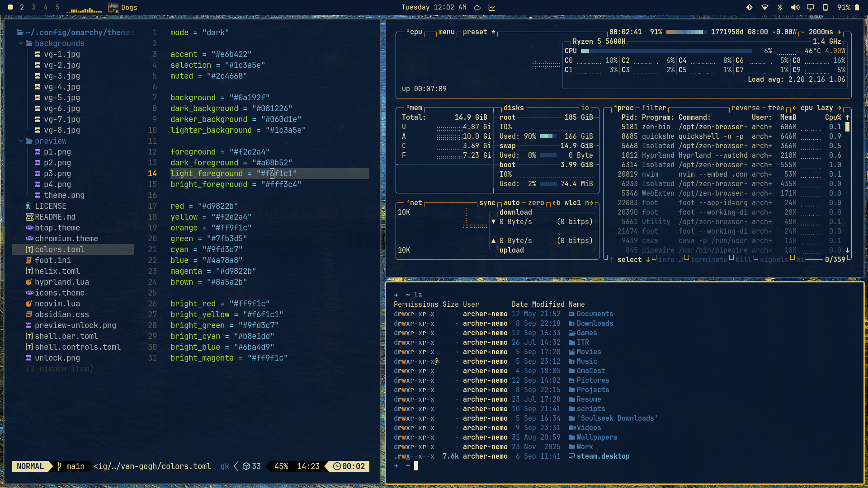Click the line 14 light_foreground value
868x488 pixels.
277,174
